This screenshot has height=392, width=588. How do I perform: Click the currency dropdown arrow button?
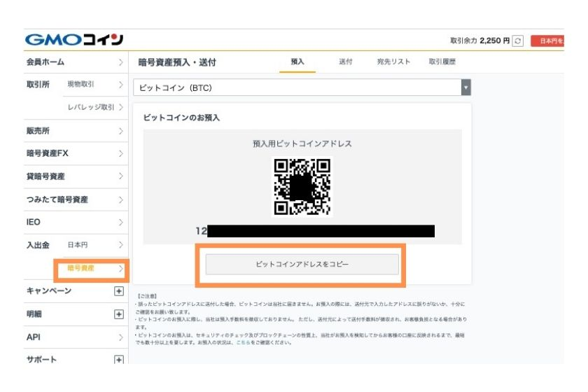pyautogui.click(x=465, y=87)
